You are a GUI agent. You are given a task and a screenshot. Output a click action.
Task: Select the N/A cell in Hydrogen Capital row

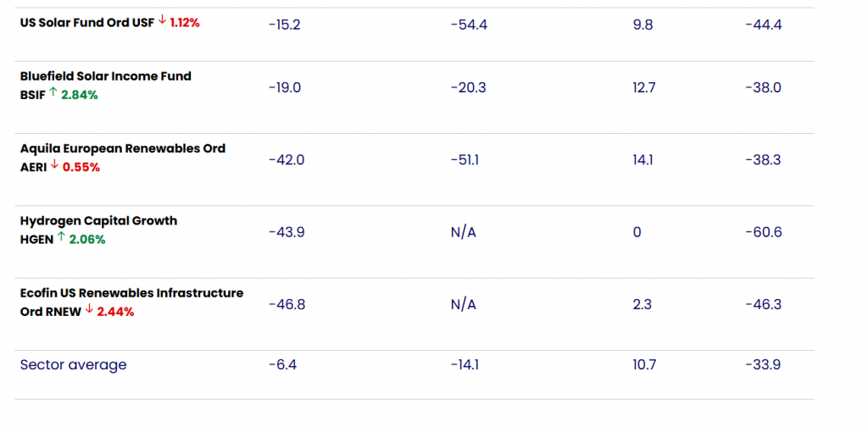point(464,232)
